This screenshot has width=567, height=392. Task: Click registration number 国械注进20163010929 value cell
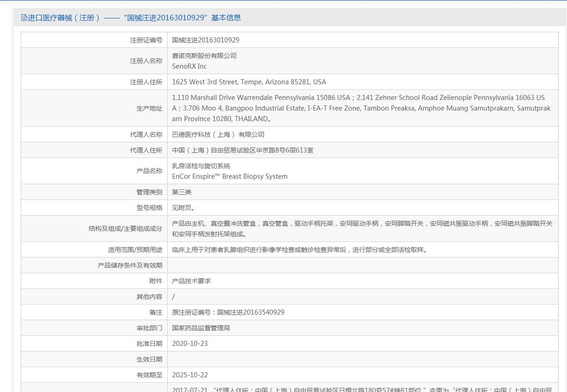coord(205,40)
